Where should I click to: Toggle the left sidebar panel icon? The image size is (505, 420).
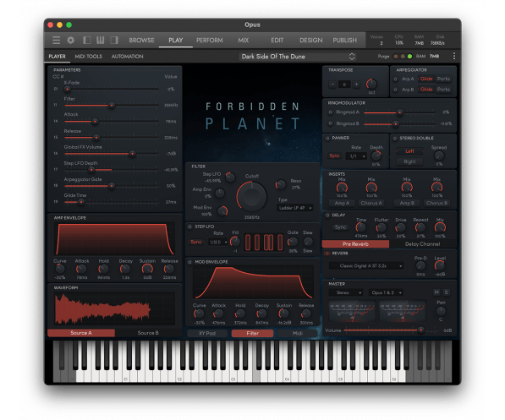pos(86,41)
